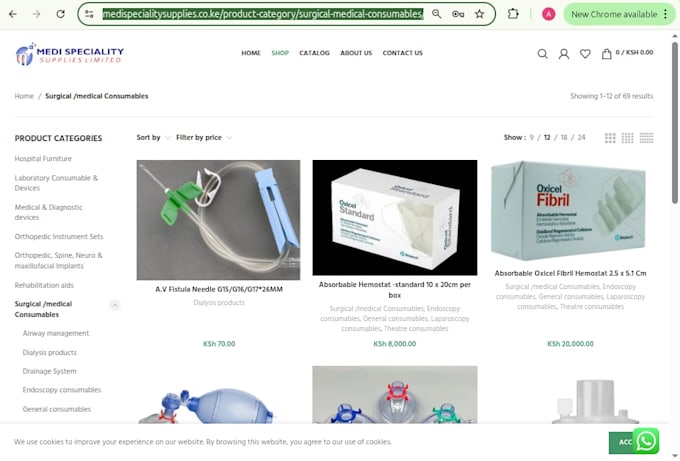This screenshot has width=680, height=461.
Task: Open Endoscopy consumables subcategory in sidebar
Action: click(x=62, y=390)
